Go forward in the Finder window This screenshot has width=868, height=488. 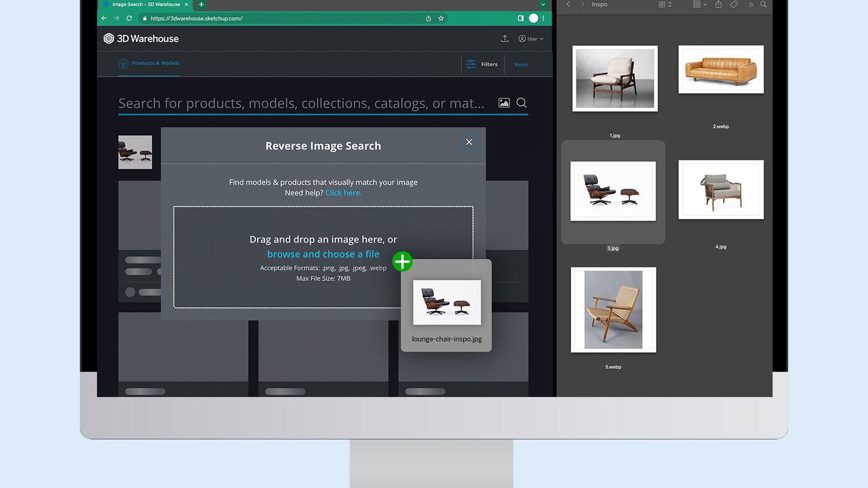tap(582, 5)
